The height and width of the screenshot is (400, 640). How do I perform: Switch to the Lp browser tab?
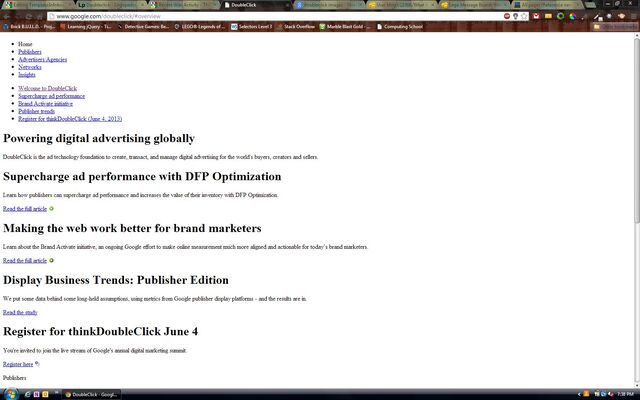(110, 5)
